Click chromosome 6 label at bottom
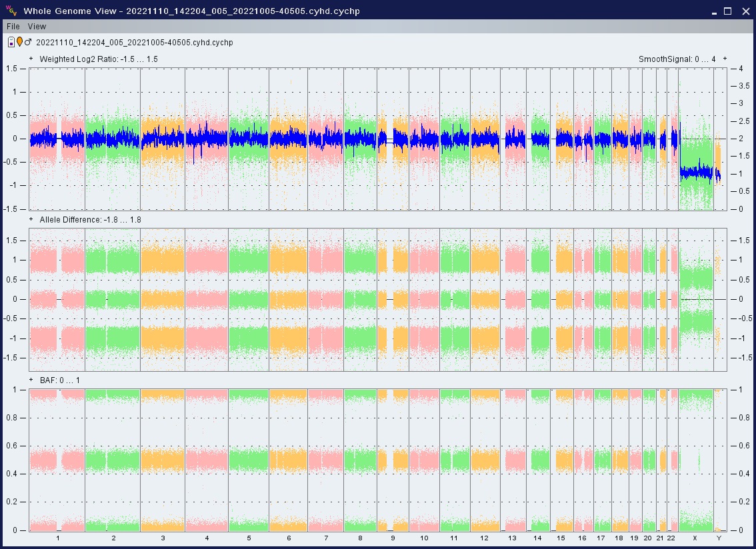 pos(288,538)
